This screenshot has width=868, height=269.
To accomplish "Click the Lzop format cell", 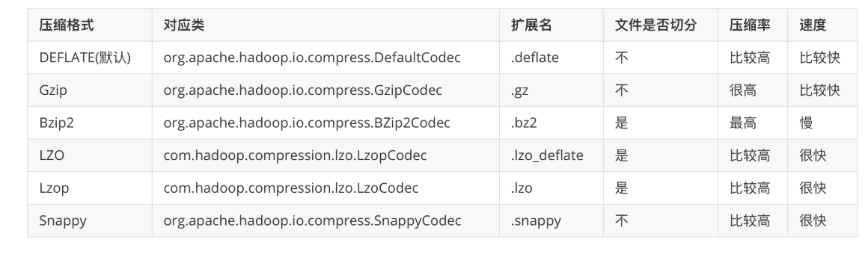I will click(90, 188).
